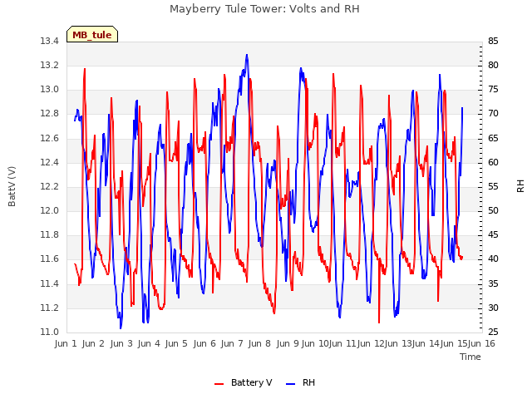This screenshot has height=399, width=532.
Task: Click the Jun 1 date tick label
Action: coord(66,343)
